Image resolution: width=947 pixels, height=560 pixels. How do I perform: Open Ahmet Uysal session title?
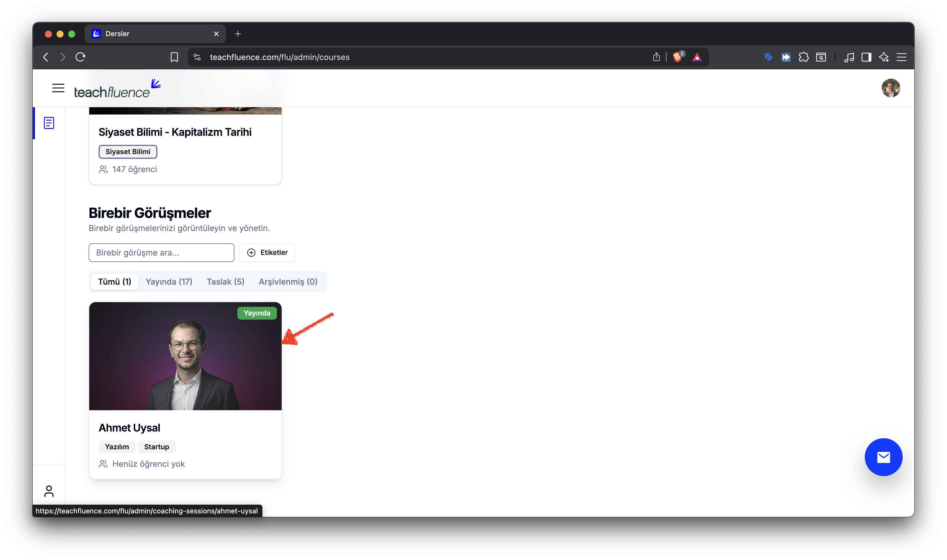tap(129, 427)
